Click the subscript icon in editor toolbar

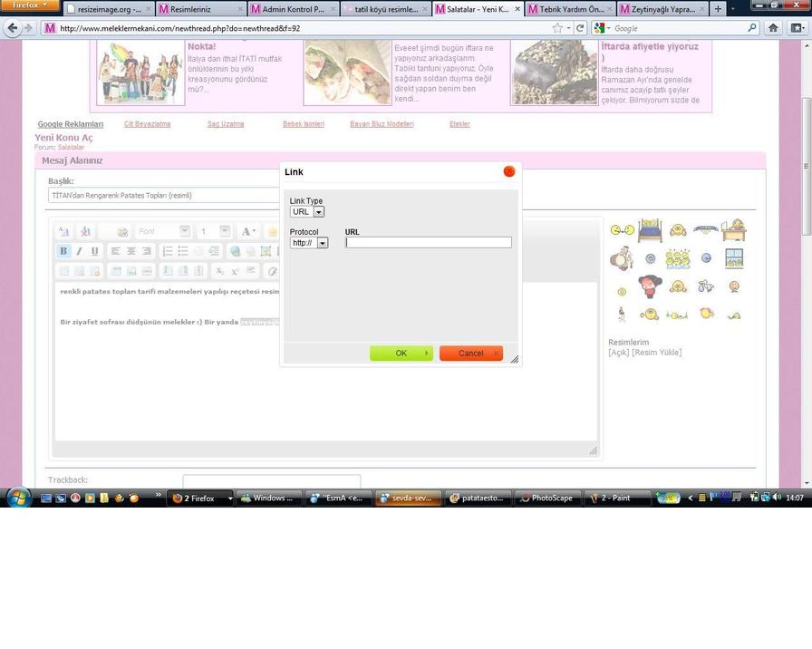219,271
